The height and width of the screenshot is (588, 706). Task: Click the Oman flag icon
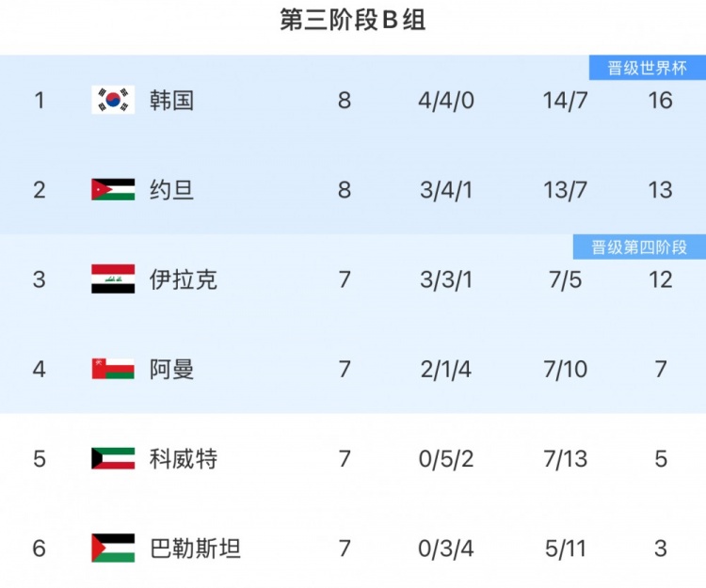tap(113, 369)
